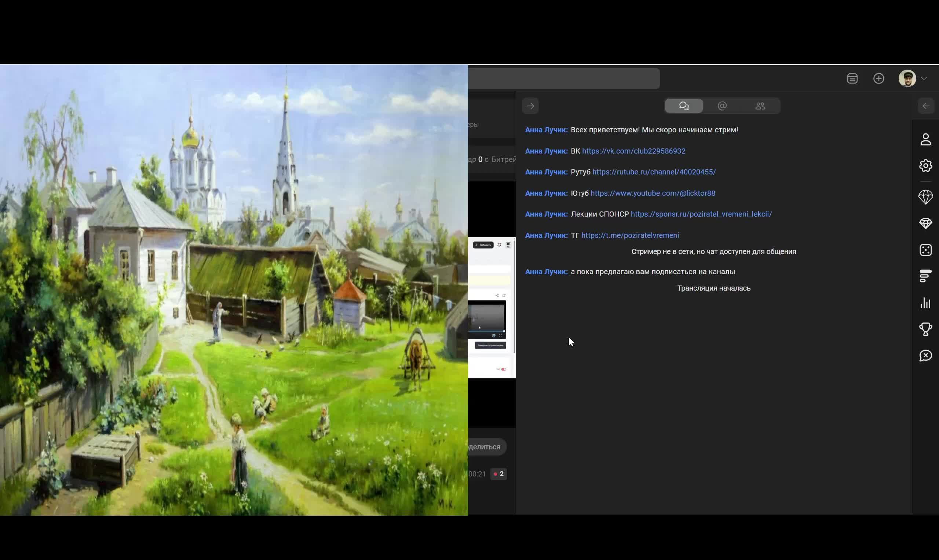Open the statistics bar chart icon
Screen dimensions: 939x560
(925, 303)
